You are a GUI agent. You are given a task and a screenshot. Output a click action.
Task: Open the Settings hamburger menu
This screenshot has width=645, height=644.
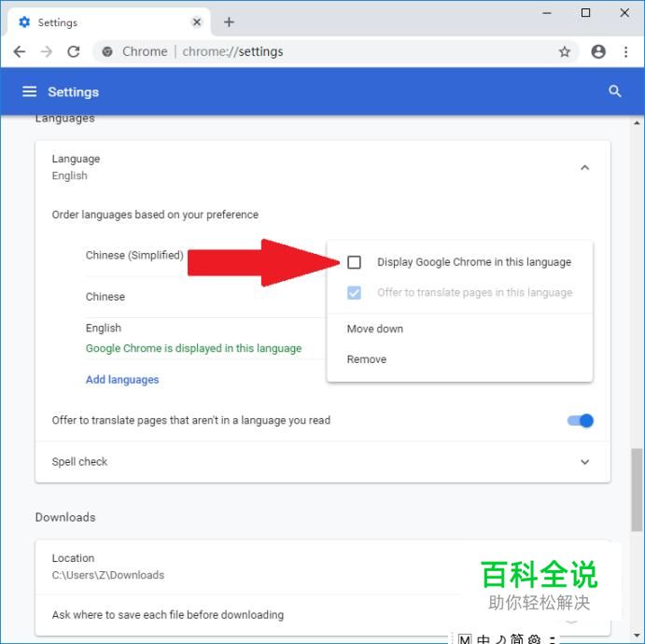tap(29, 91)
